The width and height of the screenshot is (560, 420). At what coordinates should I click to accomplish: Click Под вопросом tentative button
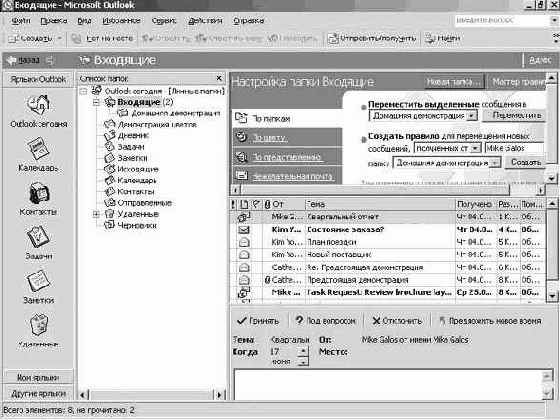325,321
